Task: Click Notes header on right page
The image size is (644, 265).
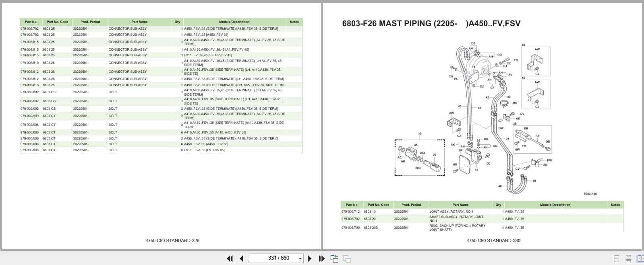Action: coord(615,205)
